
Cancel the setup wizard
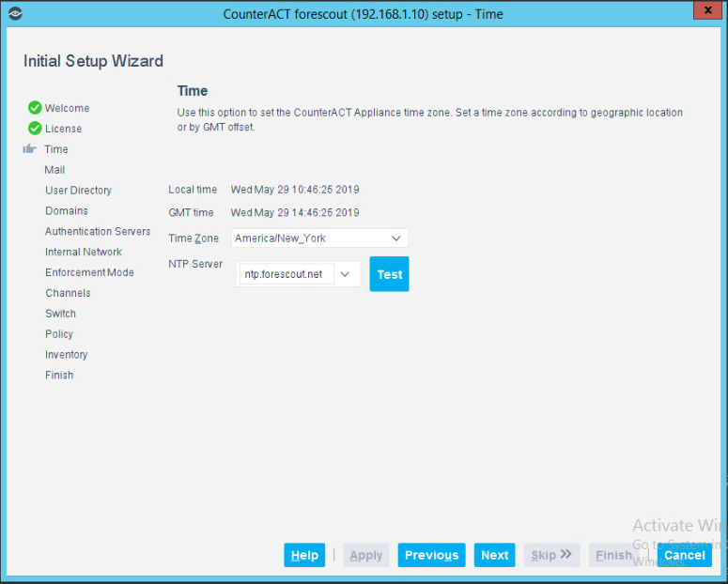pyautogui.click(x=685, y=555)
